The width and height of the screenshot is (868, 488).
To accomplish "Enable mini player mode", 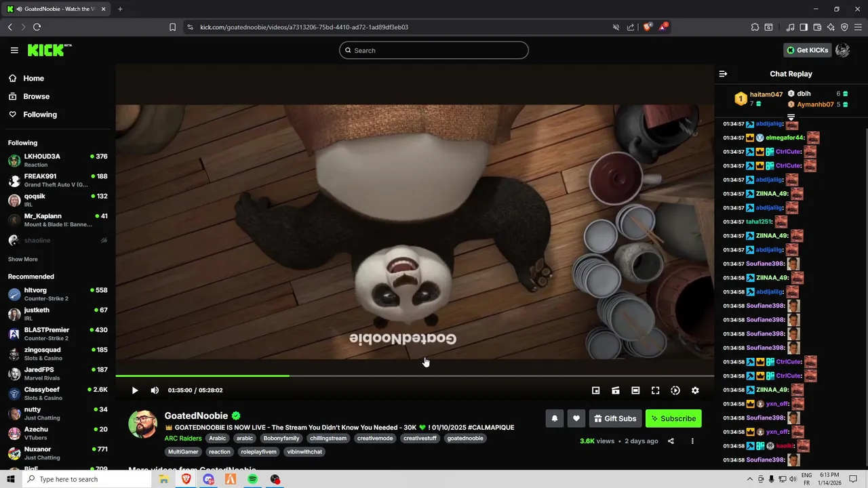I will (x=595, y=390).
